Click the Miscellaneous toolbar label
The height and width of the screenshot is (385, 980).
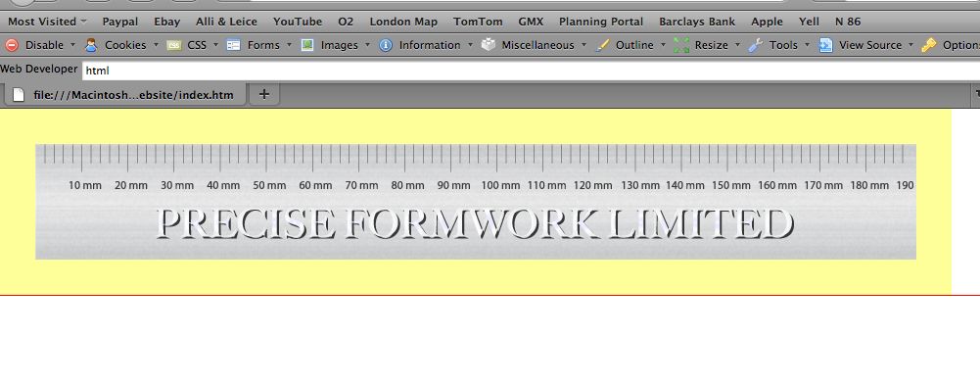[x=538, y=45]
